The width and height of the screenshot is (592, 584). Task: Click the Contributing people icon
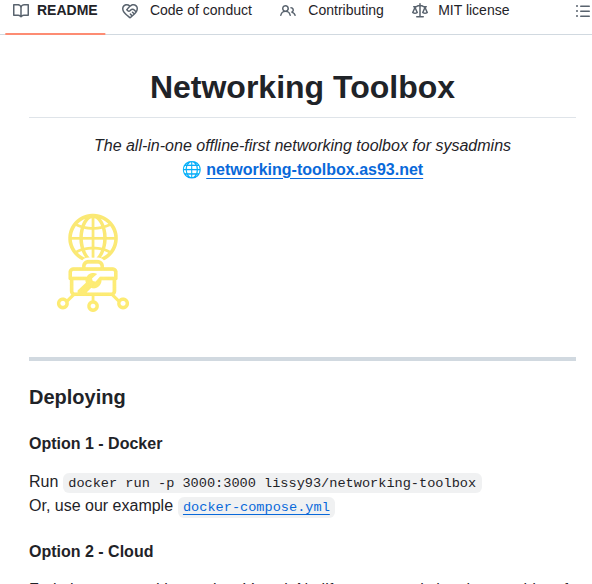pos(288,11)
